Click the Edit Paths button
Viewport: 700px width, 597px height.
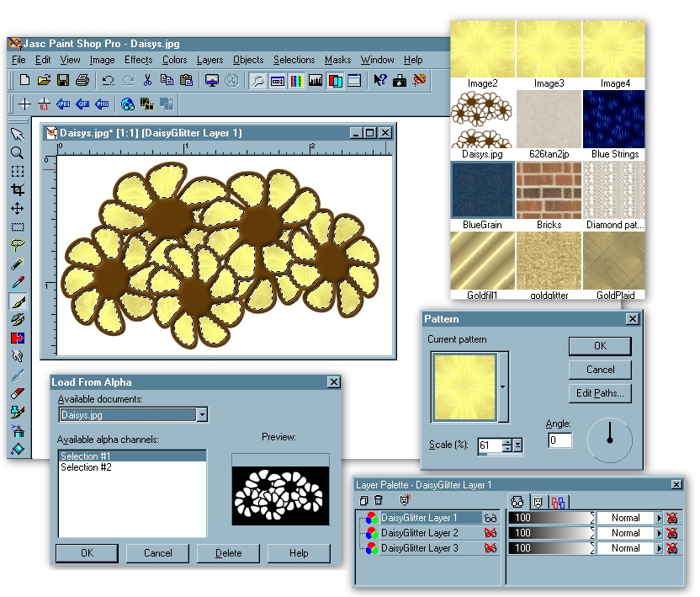pos(600,393)
